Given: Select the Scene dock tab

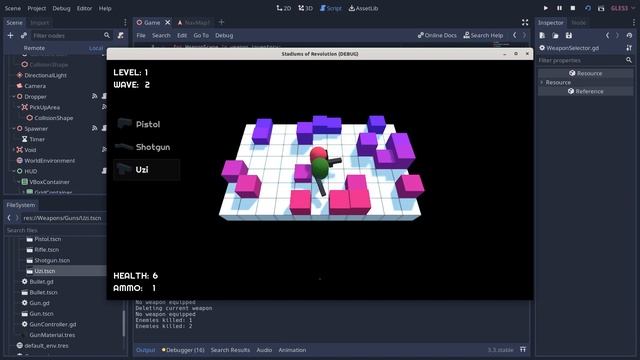Looking at the screenshot, I should point(14,22).
